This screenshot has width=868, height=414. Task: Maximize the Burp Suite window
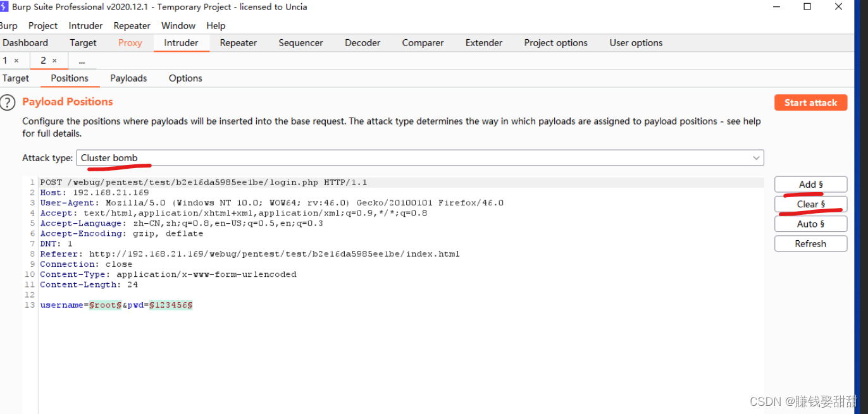(x=807, y=7)
